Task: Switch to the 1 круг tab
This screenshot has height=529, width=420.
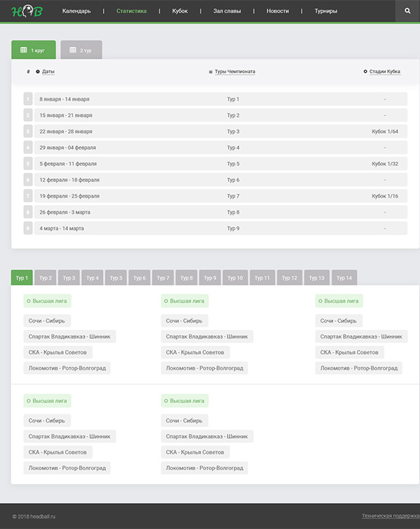Action: pyautogui.click(x=34, y=50)
